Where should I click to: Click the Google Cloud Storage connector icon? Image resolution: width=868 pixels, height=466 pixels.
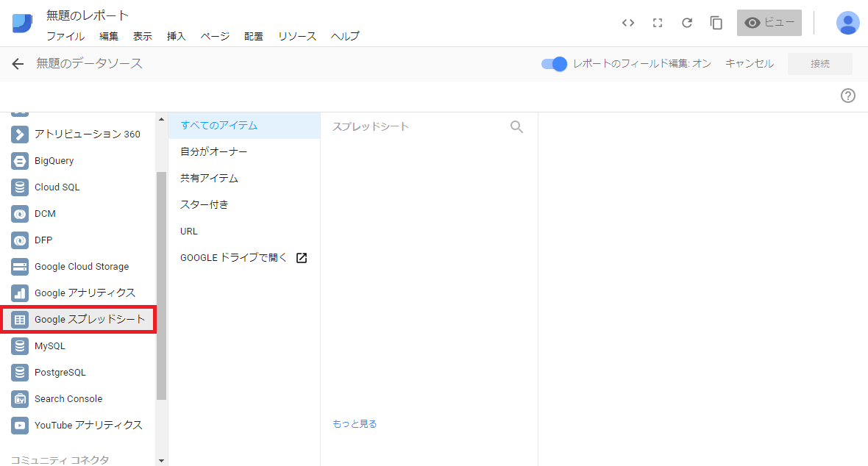[20, 267]
